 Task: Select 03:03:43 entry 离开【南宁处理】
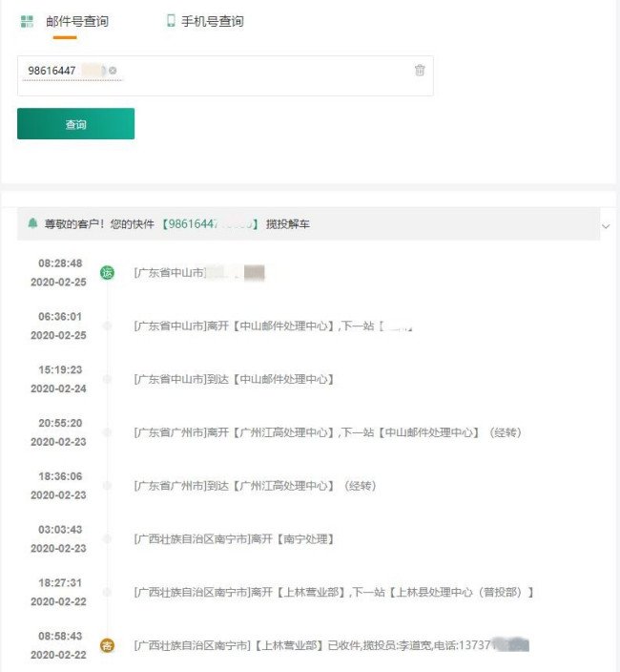tap(234, 538)
